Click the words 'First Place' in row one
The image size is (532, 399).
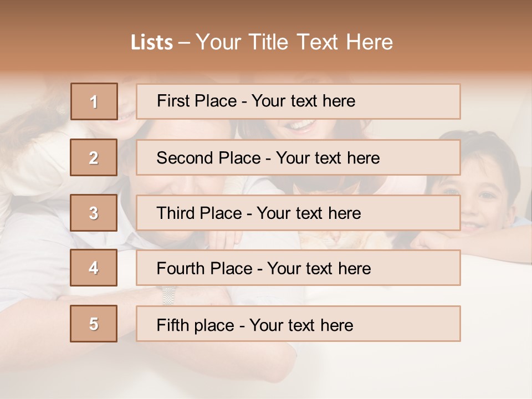pyautogui.click(x=196, y=101)
